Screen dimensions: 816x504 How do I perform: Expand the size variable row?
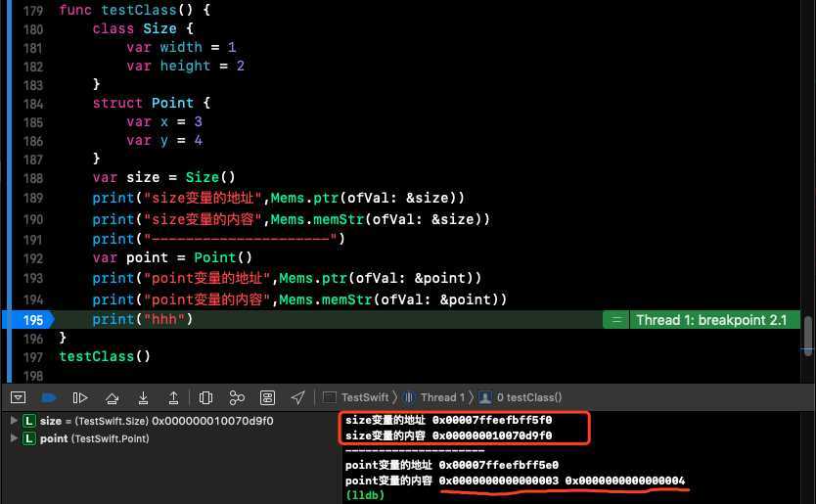tap(14, 420)
